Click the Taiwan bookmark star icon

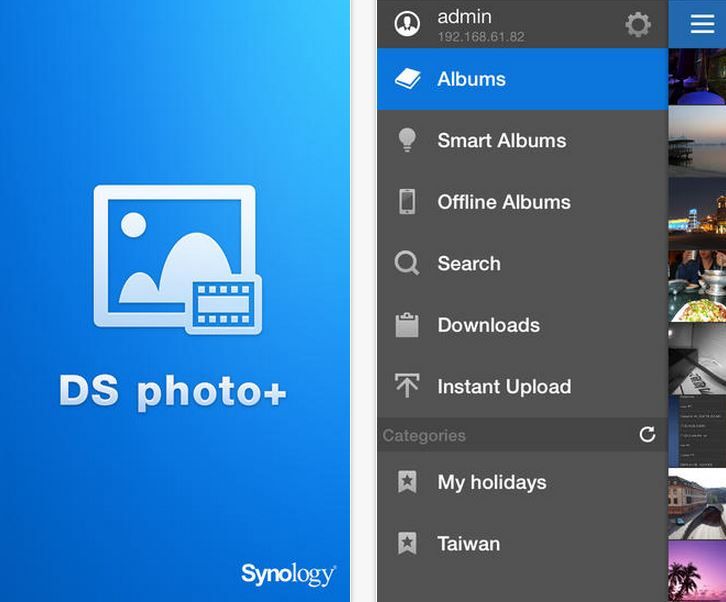coord(407,543)
